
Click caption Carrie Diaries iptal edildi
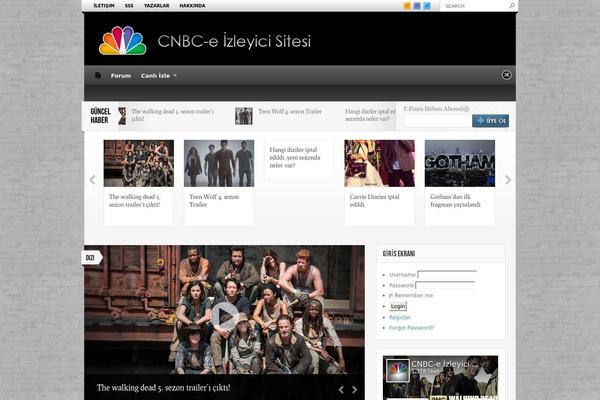point(374,201)
